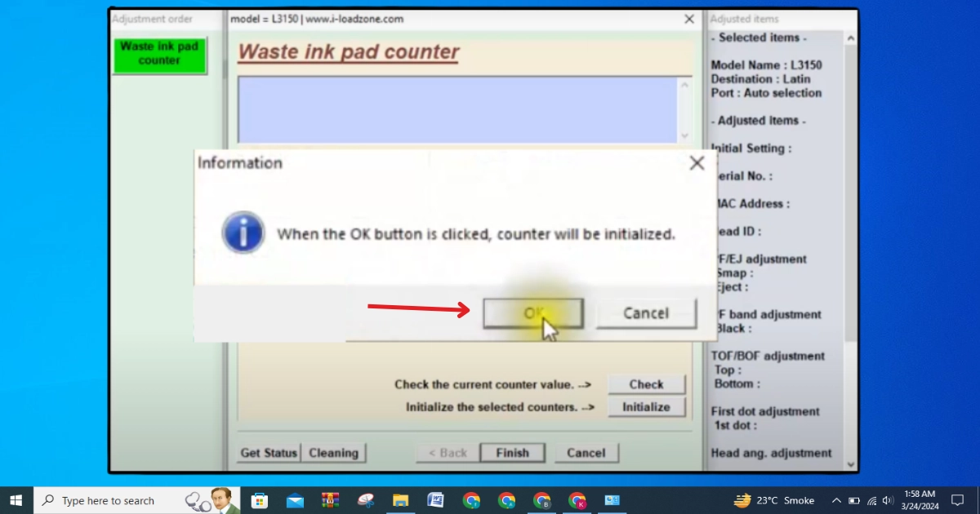Confirm with OK in the Information dialog
Viewport: 980px width, 514px height.
click(532, 313)
